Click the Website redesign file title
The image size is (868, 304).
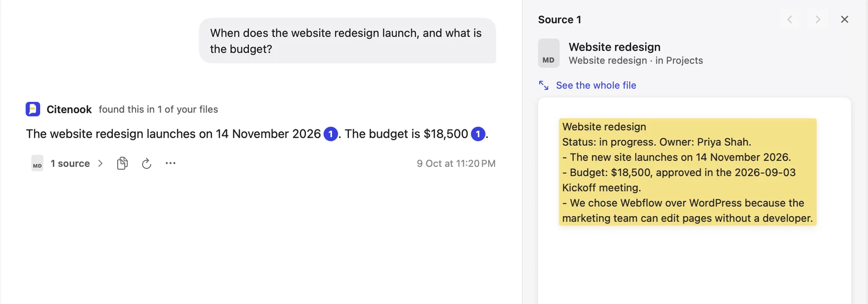tap(615, 47)
